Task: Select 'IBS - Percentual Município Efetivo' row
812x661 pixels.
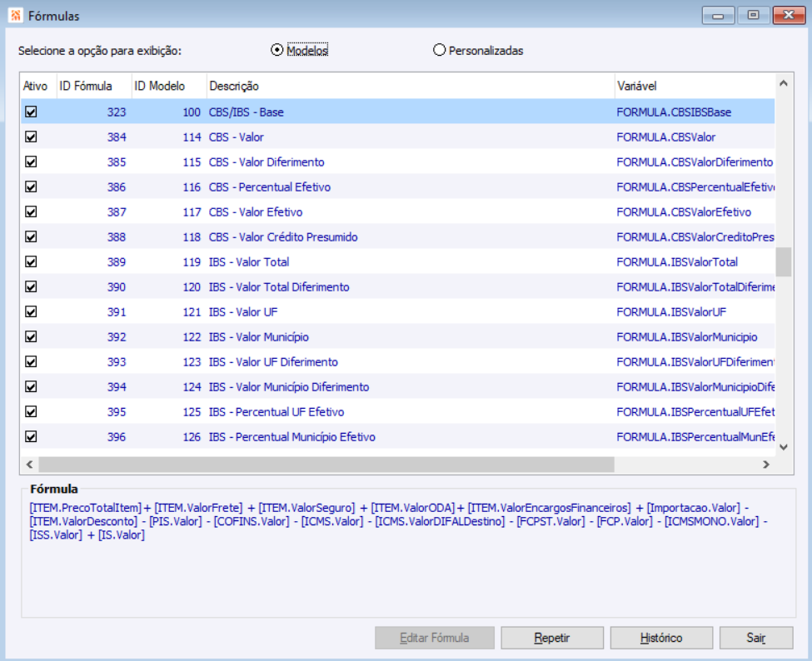Action: click(398, 436)
